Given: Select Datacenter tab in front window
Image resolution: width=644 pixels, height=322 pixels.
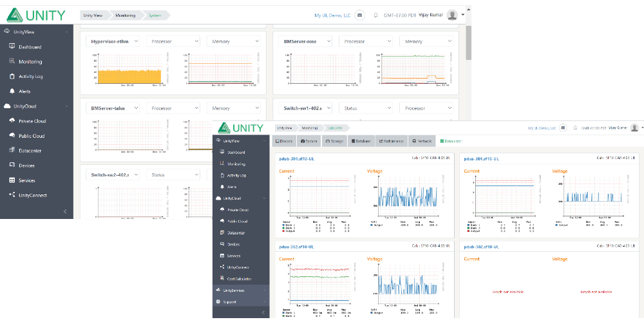Looking at the screenshot, I should click(451, 141).
